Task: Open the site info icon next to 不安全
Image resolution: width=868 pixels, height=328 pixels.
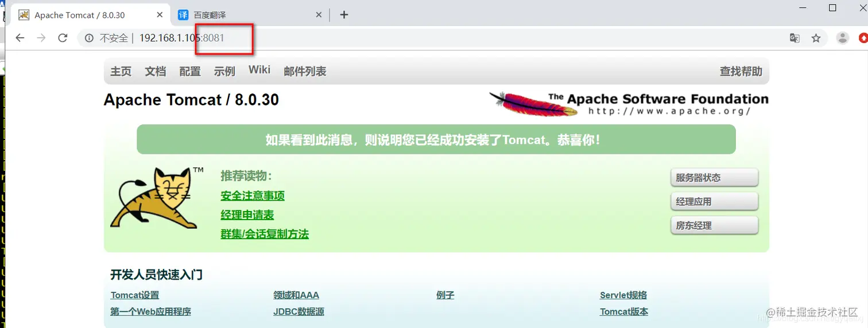Action: [89, 38]
